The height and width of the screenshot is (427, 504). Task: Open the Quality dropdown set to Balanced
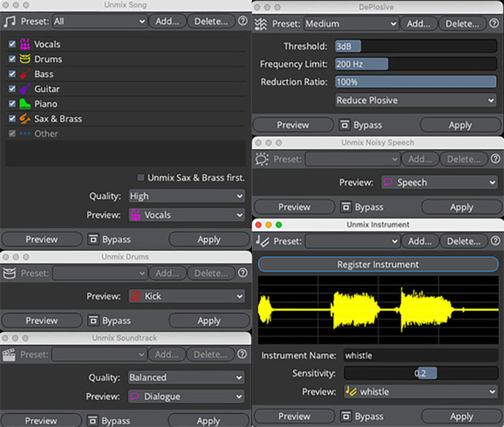click(186, 377)
